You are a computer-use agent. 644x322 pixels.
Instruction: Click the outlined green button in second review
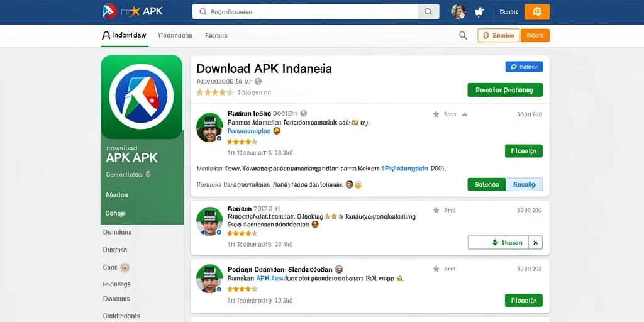click(x=498, y=242)
